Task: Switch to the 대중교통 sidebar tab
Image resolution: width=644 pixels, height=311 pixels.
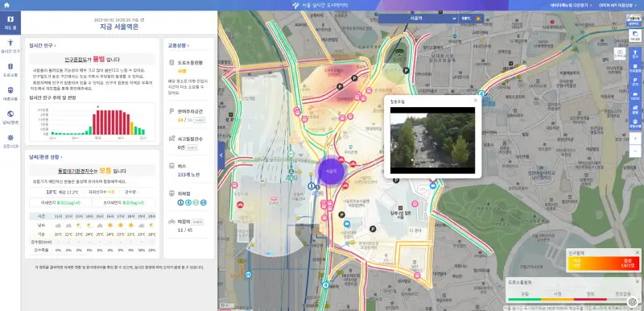Action: [x=10, y=93]
